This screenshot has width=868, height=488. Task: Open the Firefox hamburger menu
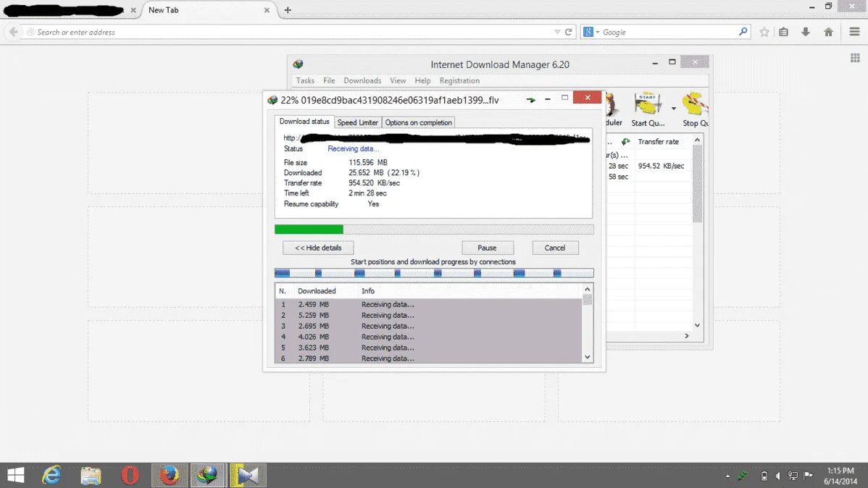point(854,32)
